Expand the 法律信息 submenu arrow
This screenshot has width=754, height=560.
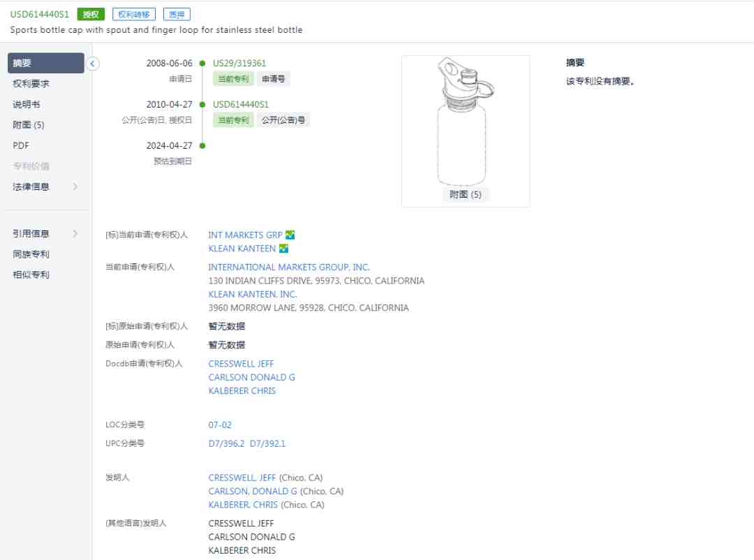[75, 186]
